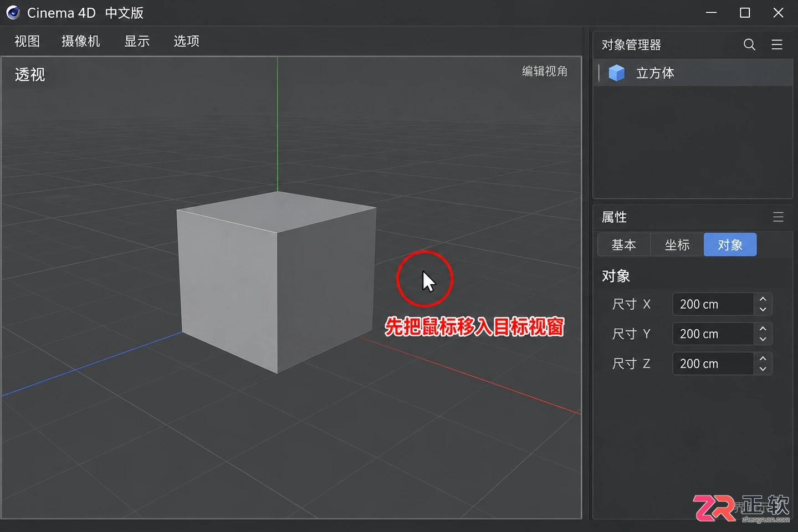
Task: Click the 对象 section heading
Action: (x=616, y=277)
